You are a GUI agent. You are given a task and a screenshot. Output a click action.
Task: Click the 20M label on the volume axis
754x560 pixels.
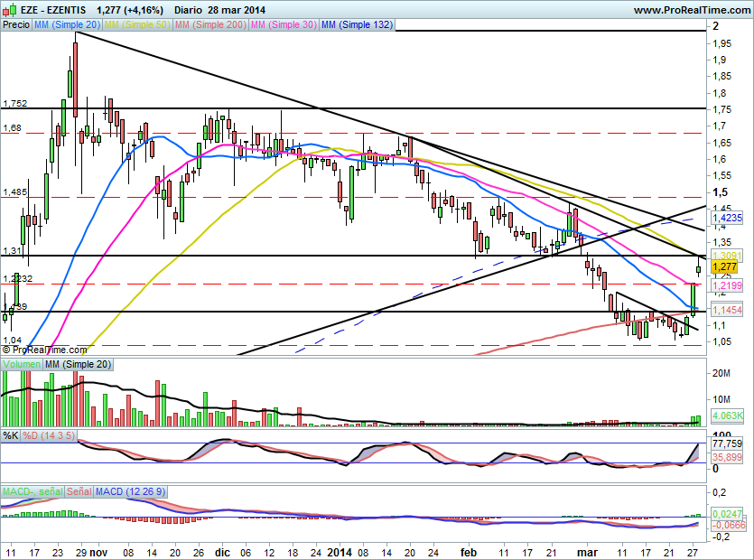(721, 373)
